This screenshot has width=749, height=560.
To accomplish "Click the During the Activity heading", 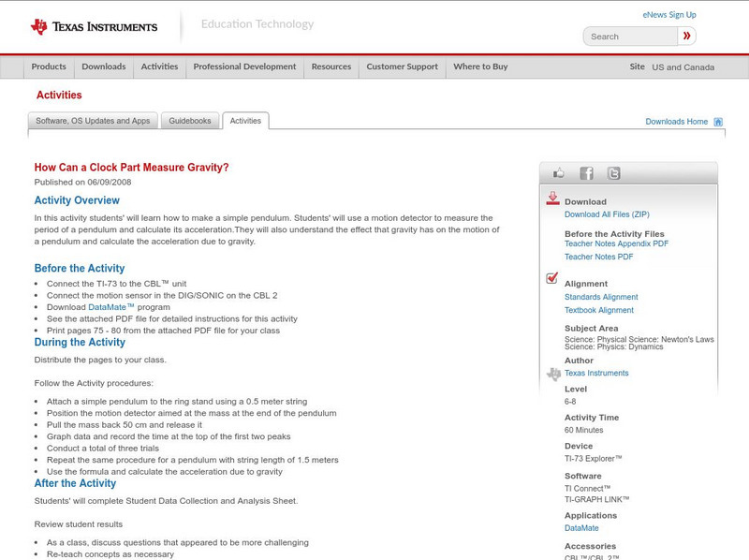I will tap(80, 342).
